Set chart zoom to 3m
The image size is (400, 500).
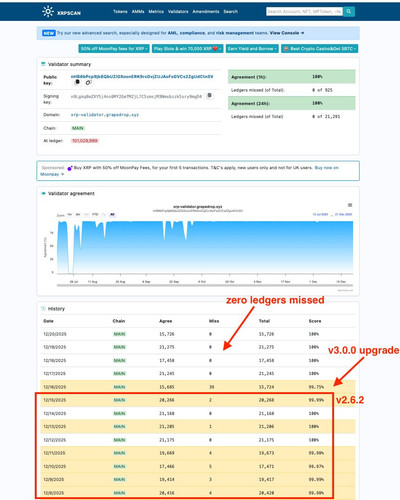pos(78,215)
